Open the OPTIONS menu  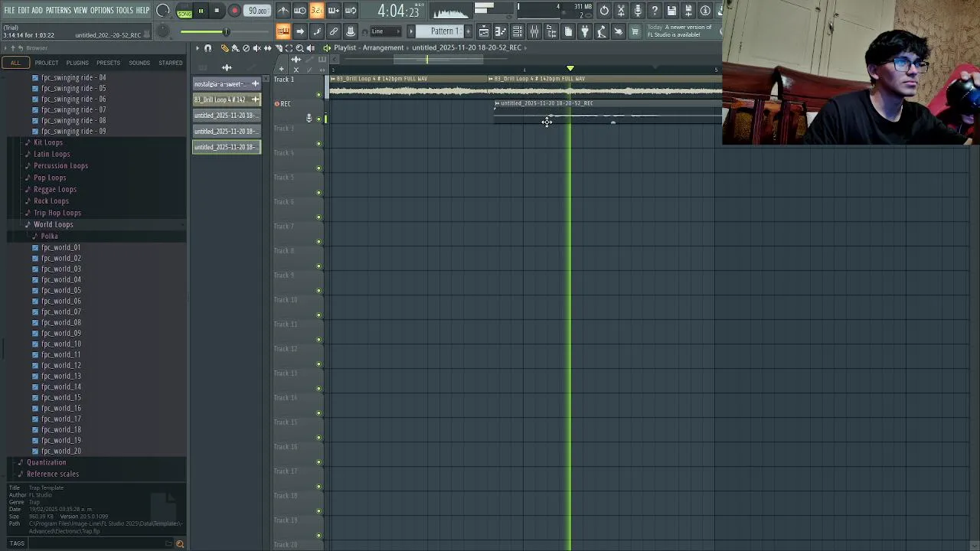102,10
